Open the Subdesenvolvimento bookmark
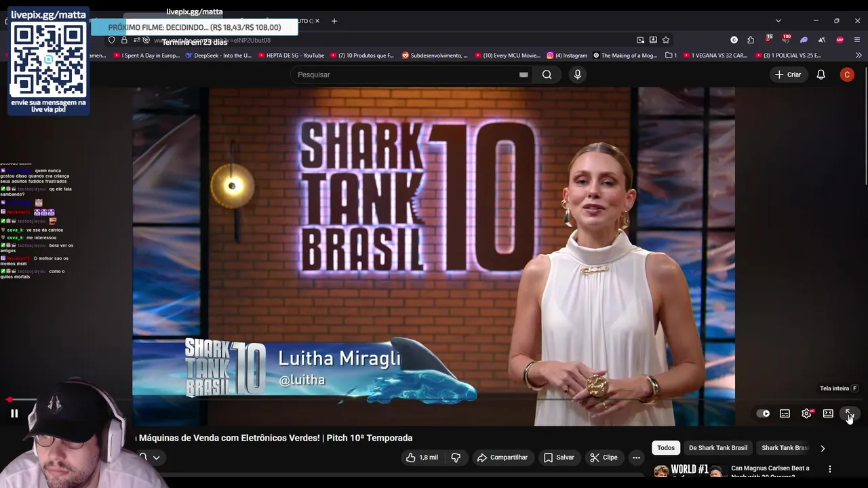Image resolution: width=868 pixels, height=488 pixels. [435, 56]
